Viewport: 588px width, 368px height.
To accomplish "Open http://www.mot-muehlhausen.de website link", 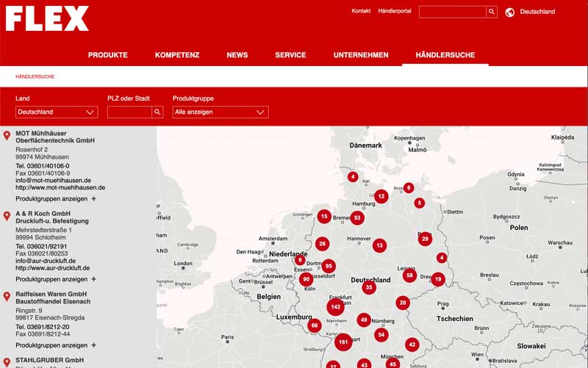I will [x=60, y=187].
